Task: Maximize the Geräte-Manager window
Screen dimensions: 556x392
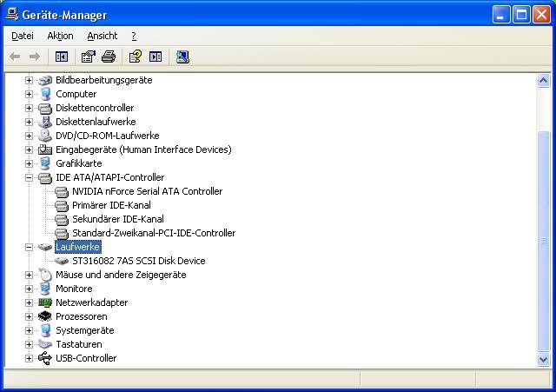Action: pyautogui.click(x=521, y=15)
